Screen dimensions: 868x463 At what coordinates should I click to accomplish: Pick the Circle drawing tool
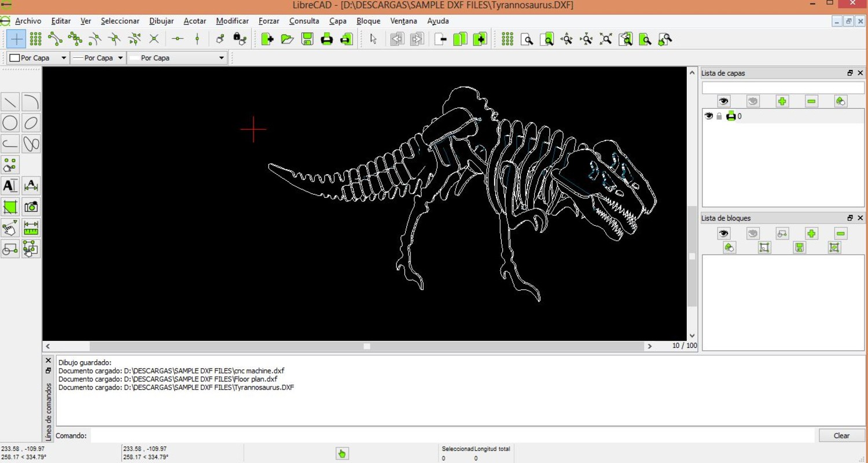pyautogui.click(x=10, y=123)
